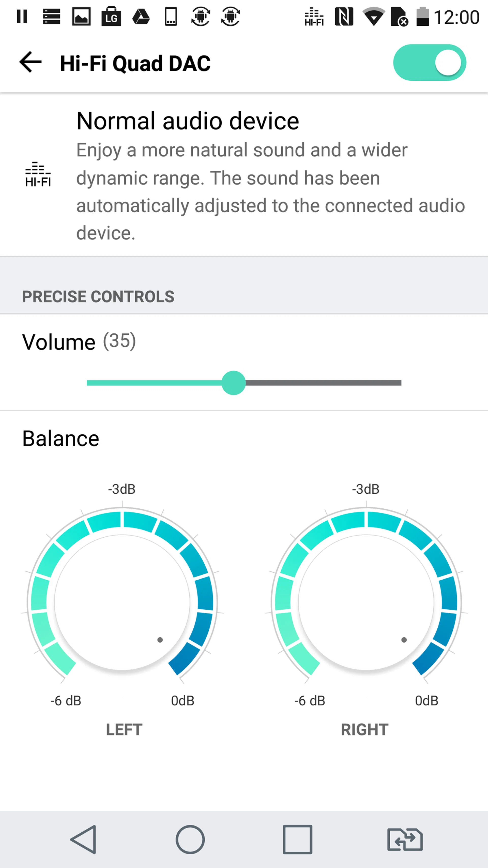Open recent apps with the square button

click(x=297, y=839)
